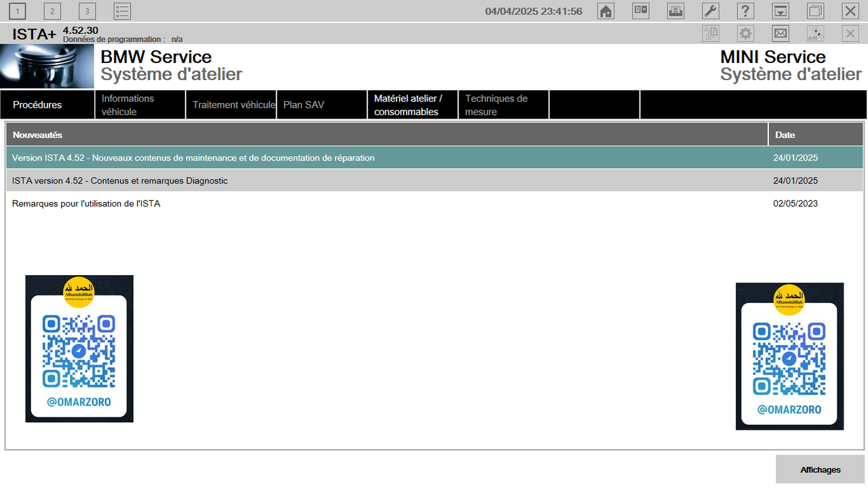Click the BMW Service heading
This screenshot has width=868, height=488.
156,57
